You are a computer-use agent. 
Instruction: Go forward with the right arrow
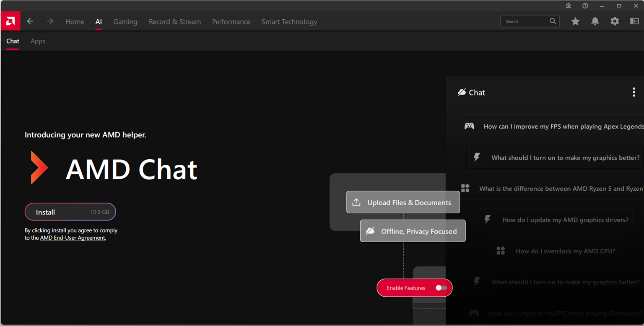coord(50,21)
